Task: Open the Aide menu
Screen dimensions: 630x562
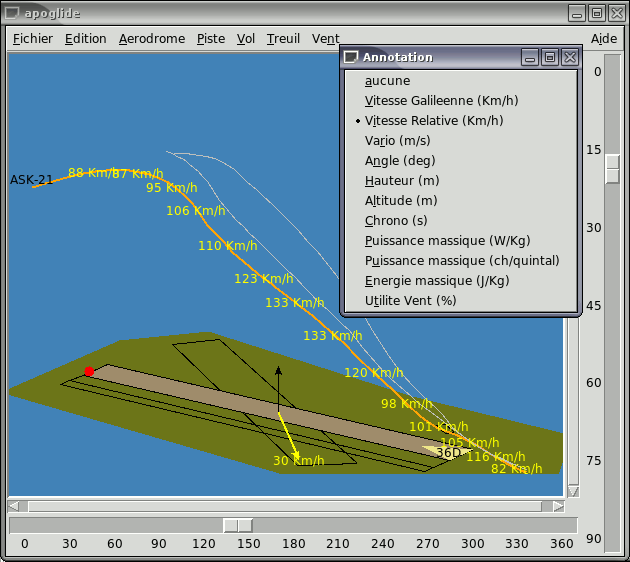Action: (603, 39)
